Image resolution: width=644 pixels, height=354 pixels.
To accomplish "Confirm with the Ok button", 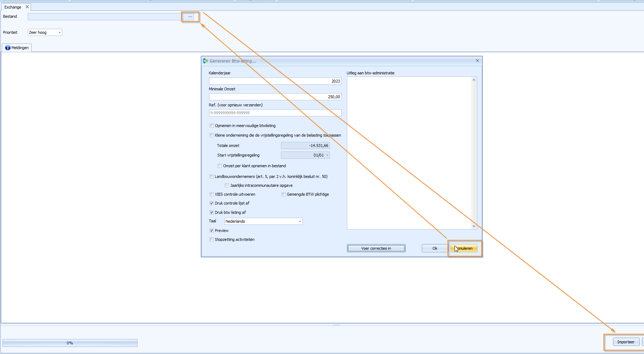I will pyautogui.click(x=435, y=248).
